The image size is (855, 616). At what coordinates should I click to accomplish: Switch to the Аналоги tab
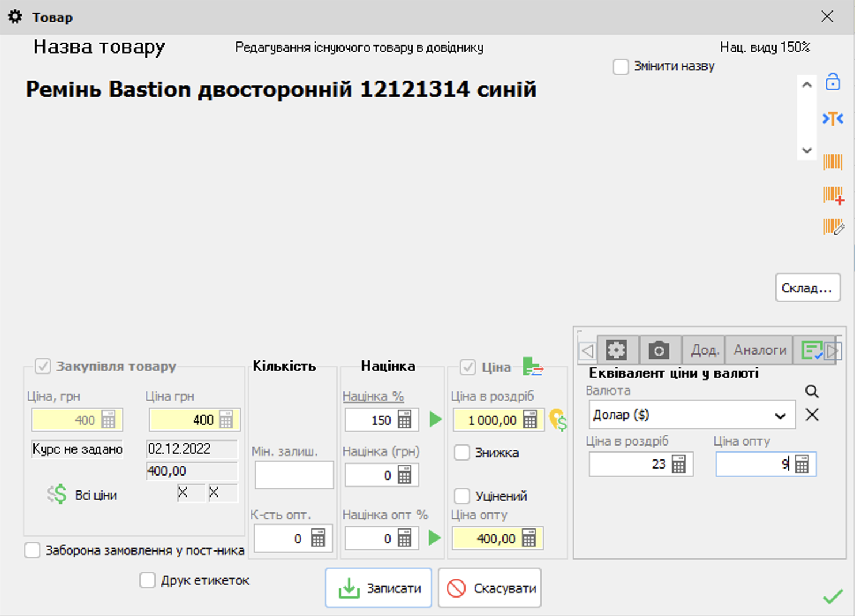click(758, 349)
